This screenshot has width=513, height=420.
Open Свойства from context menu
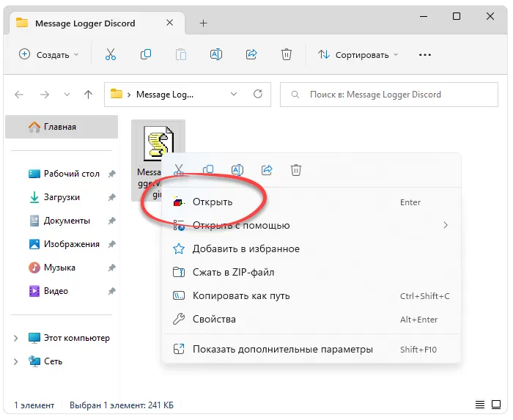coord(311,319)
